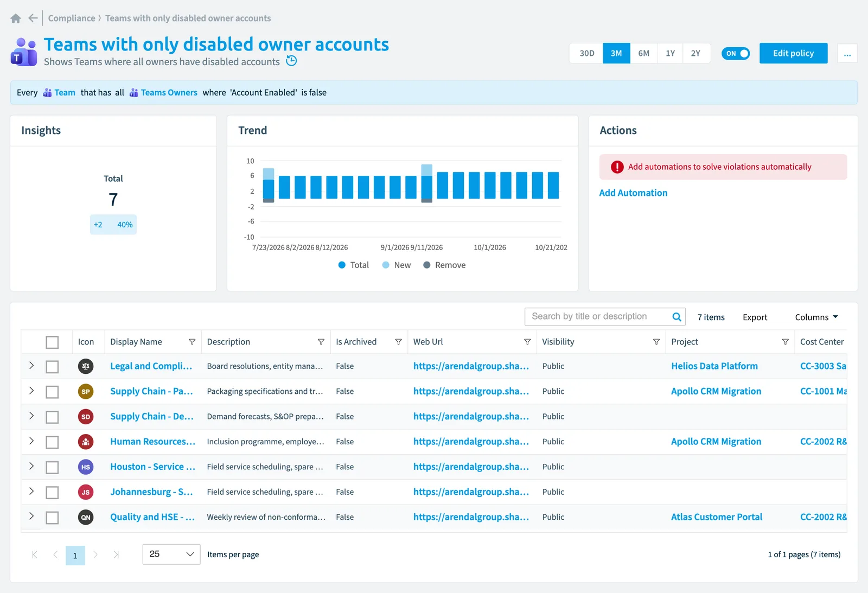Toggle the policy ON switch
868x593 pixels.
point(736,53)
